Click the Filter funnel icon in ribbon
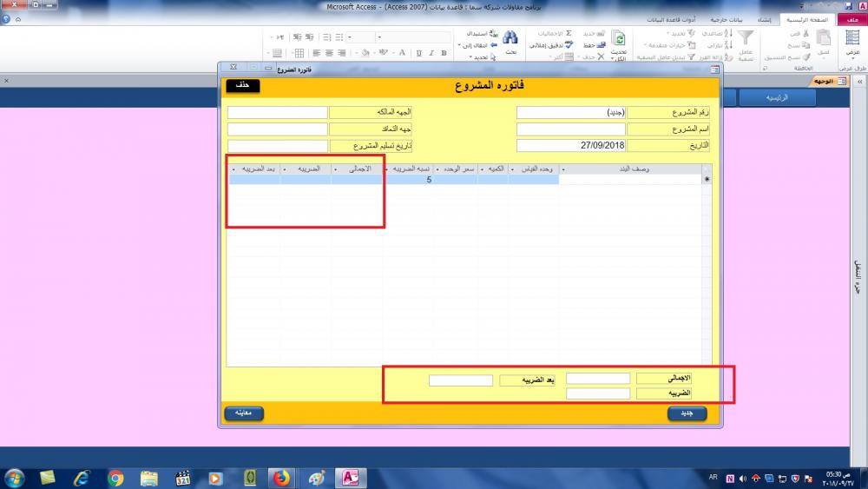The width and height of the screenshot is (868, 489). [745, 37]
